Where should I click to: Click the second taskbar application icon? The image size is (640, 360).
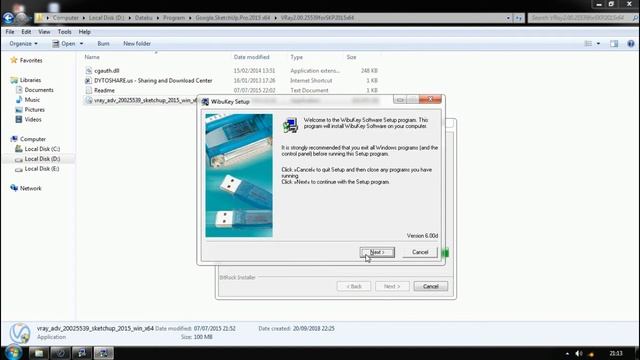coord(60,353)
